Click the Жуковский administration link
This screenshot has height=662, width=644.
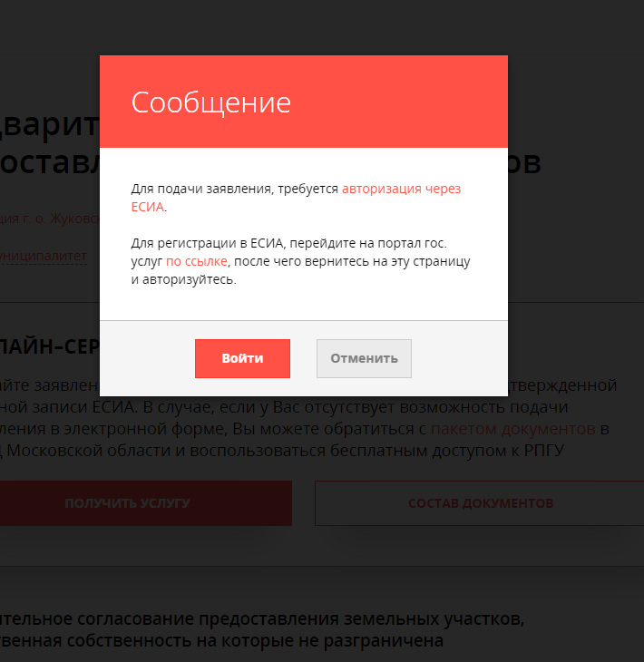[50, 219]
